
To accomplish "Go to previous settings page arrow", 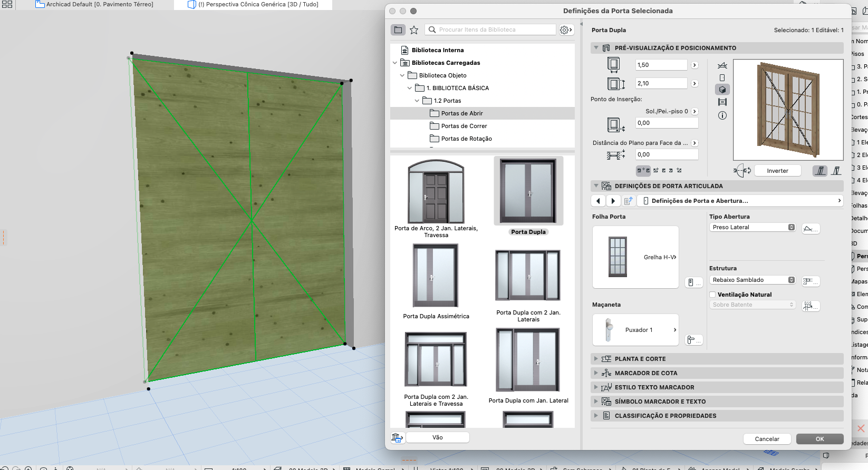I will (598, 201).
